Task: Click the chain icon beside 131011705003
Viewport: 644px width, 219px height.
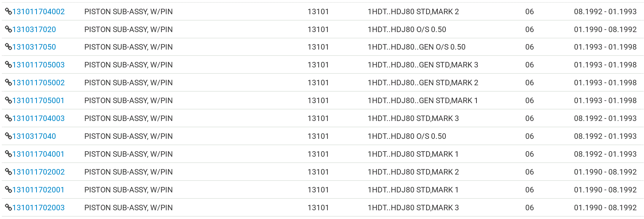Action: pyautogui.click(x=8, y=64)
